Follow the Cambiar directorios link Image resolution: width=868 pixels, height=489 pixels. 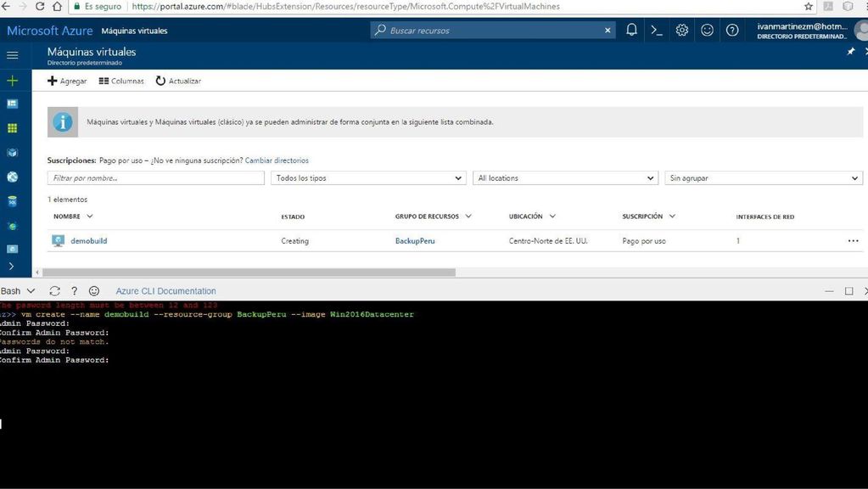277,160
